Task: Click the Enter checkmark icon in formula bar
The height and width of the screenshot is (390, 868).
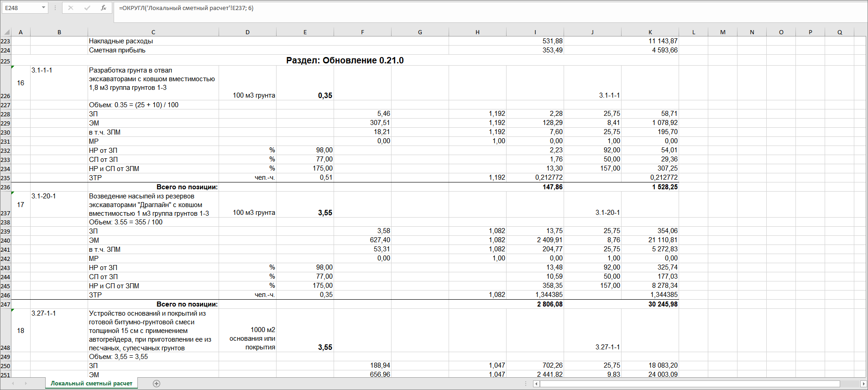Action: coord(87,8)
